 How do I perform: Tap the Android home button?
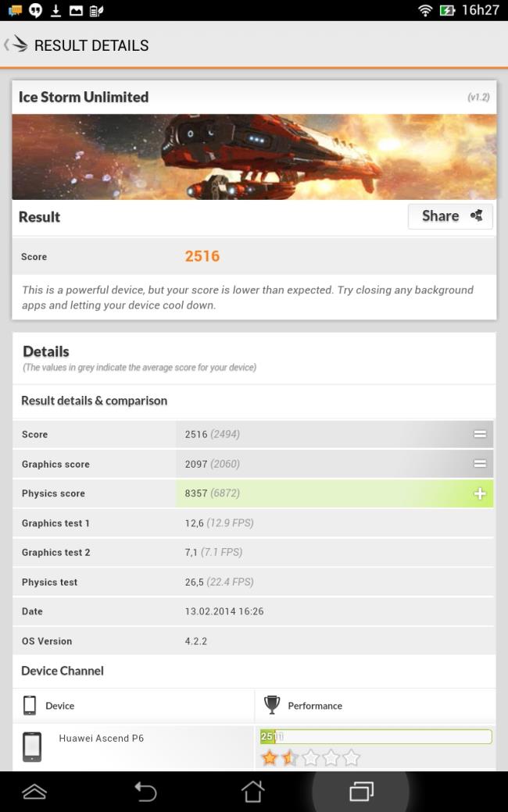click(x=253, y=791)
